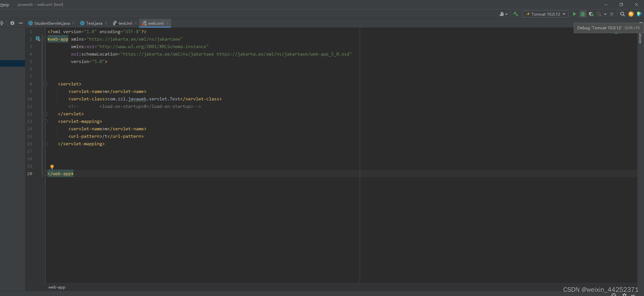The image size is (644, 296).
Task: Stop the running process with the square Stop icon
Action: 612,14
